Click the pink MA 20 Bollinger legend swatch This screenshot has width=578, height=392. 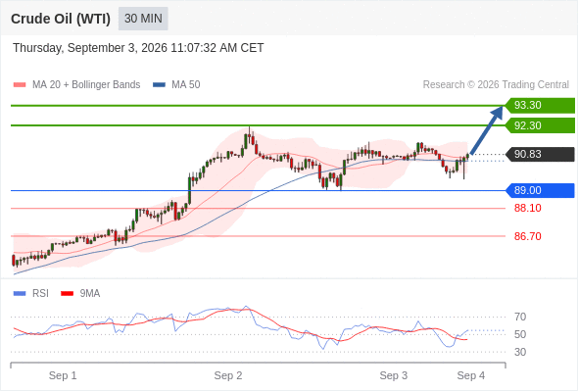pos(20,85)
